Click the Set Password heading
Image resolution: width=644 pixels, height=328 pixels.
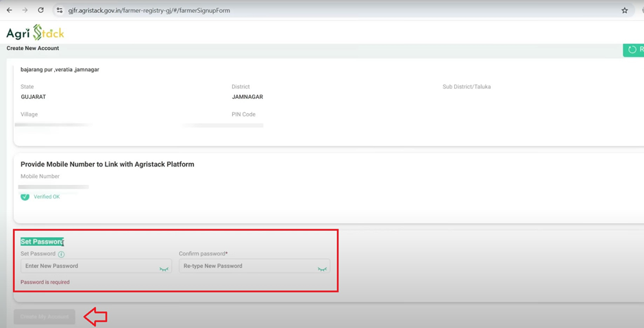42,242
